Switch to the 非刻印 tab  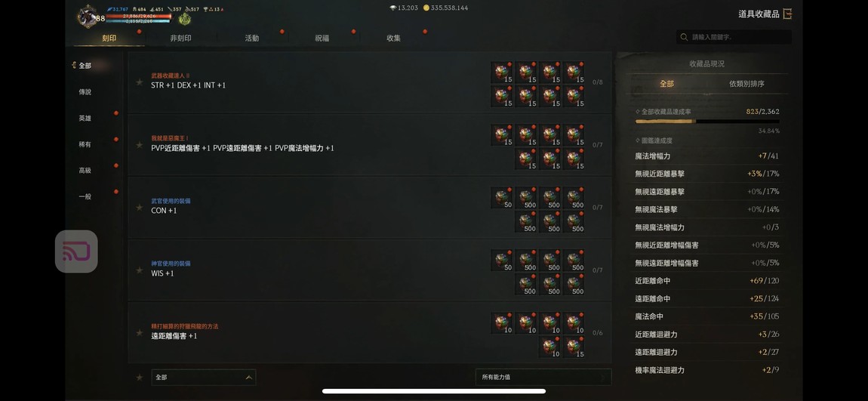[180, 39]
